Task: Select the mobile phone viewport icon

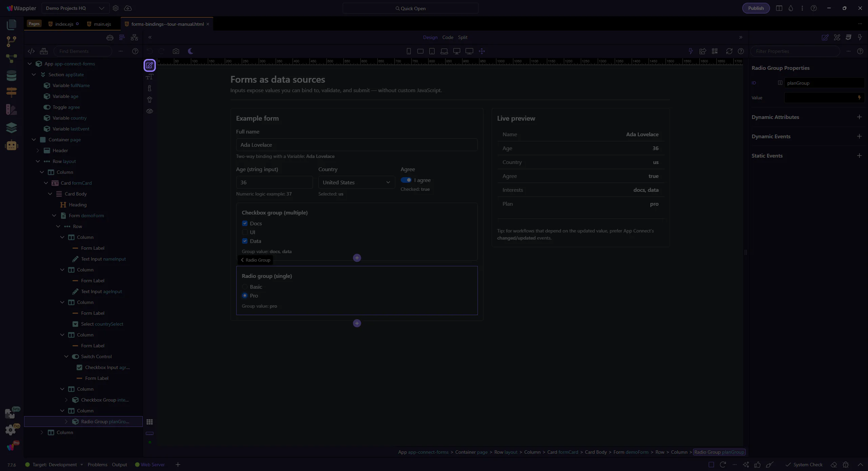Action: 409,51
